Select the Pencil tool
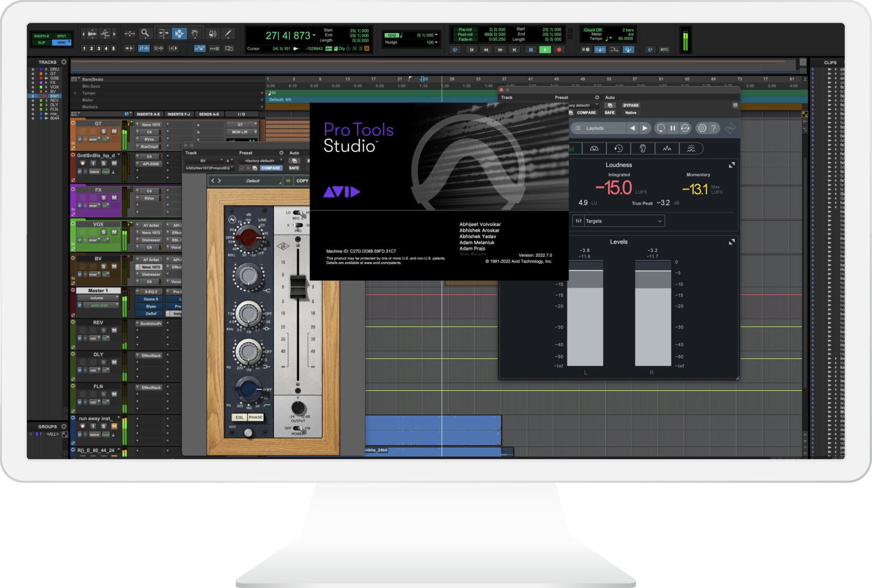 (x=228, y=33)
